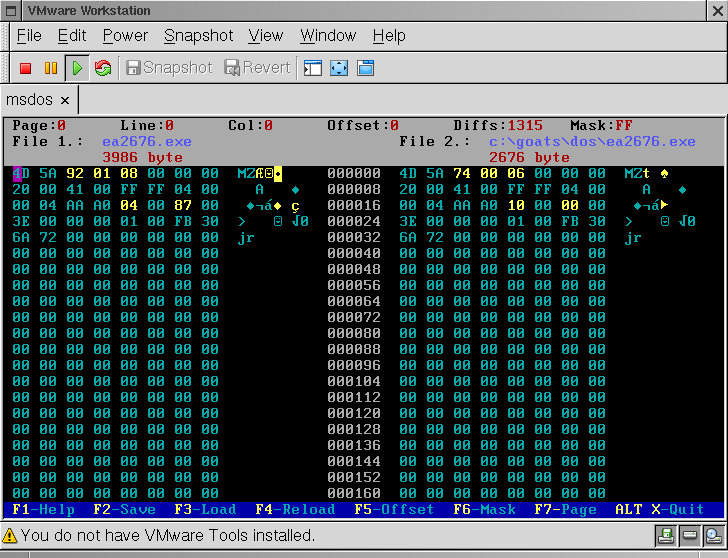The width and height of the screenshot is (728, 558).
Task: Click offset label 000000
Action: click(x=354, y=174)
